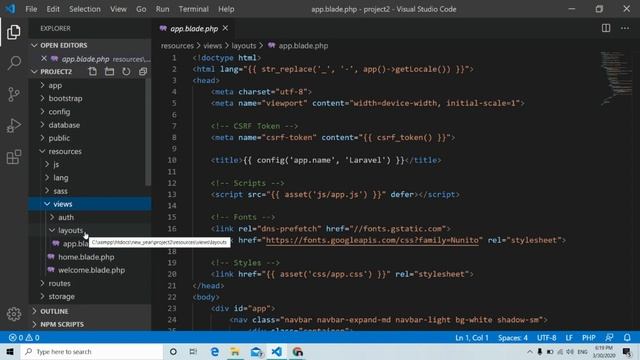Click errors and warnings count in status bar

pyautogui.click(x=24, y=338)
